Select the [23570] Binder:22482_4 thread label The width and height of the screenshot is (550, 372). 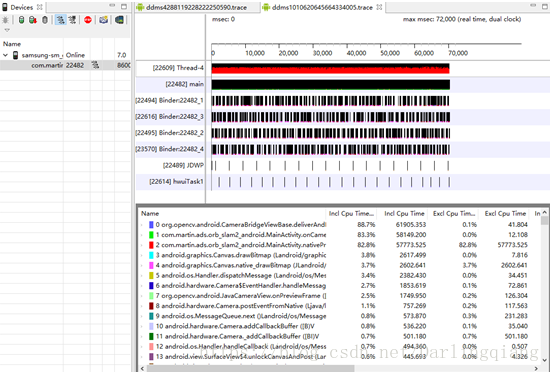click(170, 149)
